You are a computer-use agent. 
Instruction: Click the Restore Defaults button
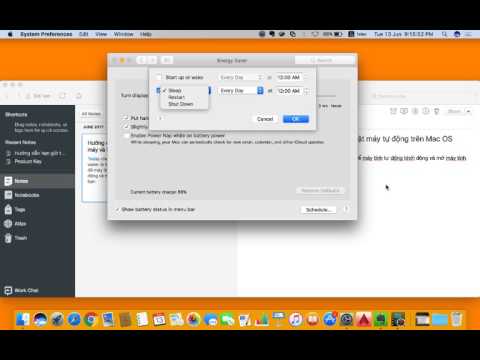coord(320,191)
